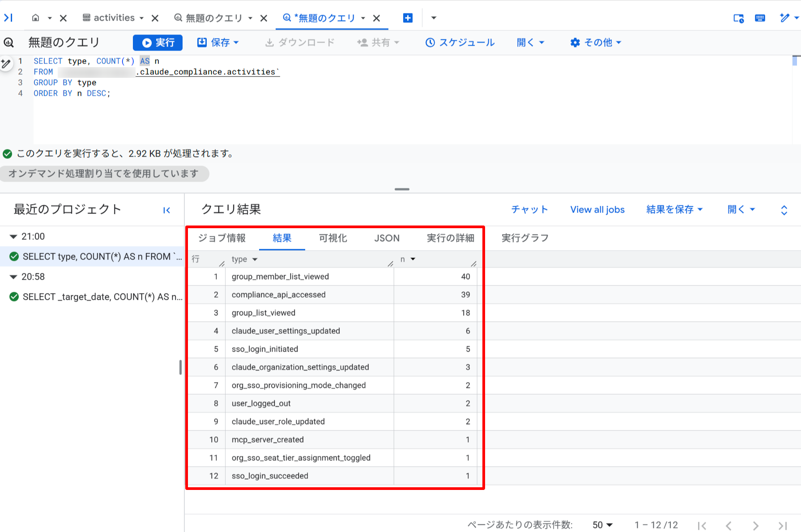Open the 開く dropdown in results header
This screenshot has width=801, height=532.
(741, 209)
